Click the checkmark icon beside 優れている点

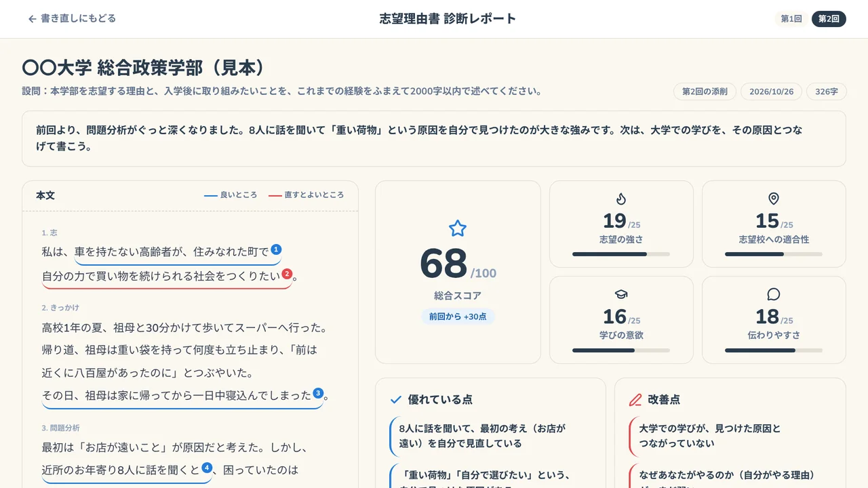[396, 400]
